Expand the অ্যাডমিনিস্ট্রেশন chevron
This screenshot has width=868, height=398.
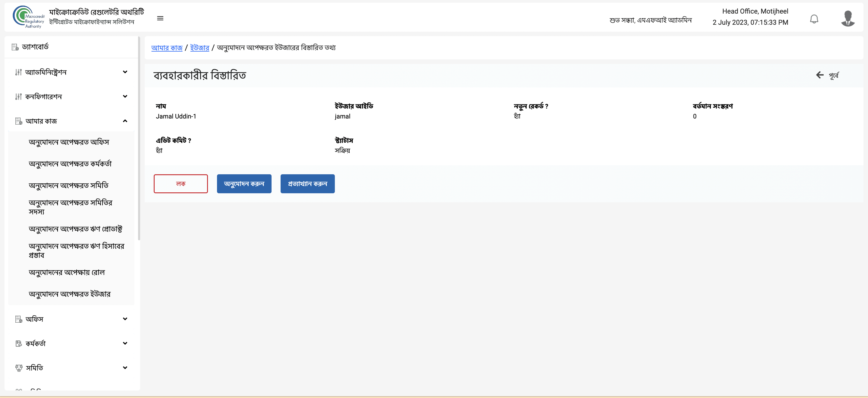(x=125, y=72)
